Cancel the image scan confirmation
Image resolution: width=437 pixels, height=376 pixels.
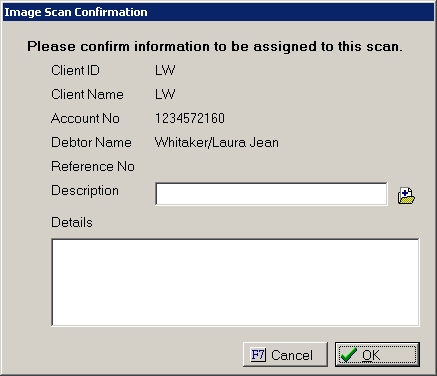point(285,355)
